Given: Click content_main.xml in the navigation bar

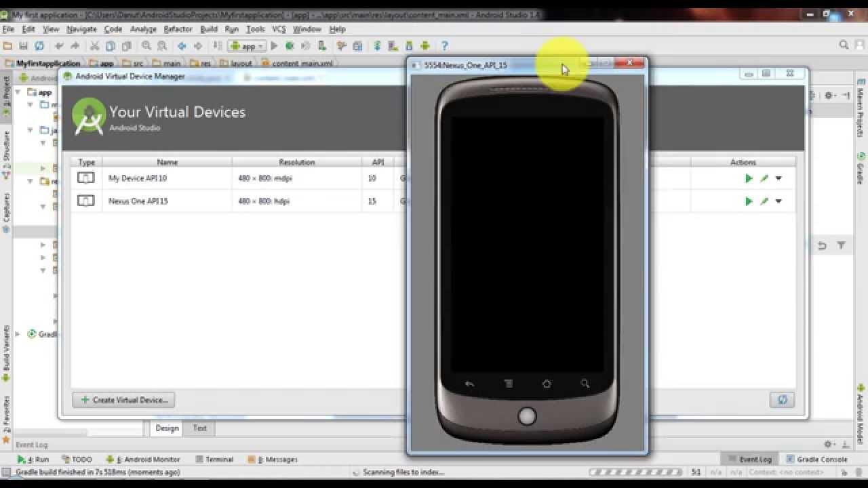Looking at the screenshot, I should click(297, 64).
